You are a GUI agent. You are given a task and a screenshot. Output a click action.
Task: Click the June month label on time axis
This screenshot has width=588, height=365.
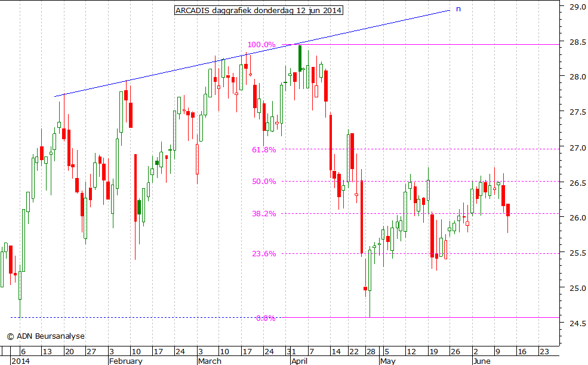(482, 361)
